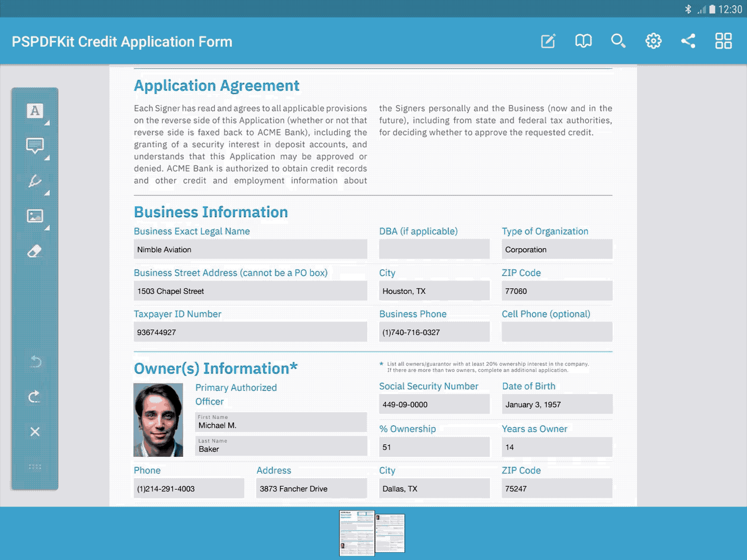This screenshot has width=747, height=560.
Task: Click the empty DBA input field
Action: coord(434,249)
